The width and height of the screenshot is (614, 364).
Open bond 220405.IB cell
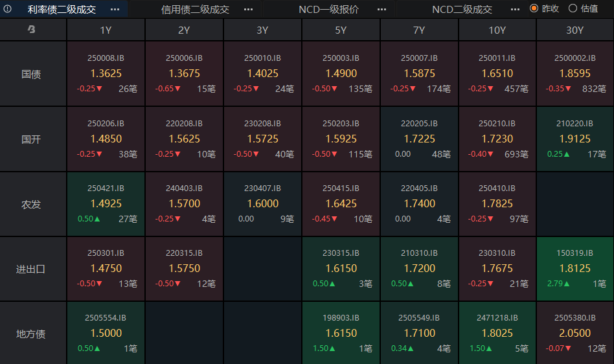[x=419, y=204]
